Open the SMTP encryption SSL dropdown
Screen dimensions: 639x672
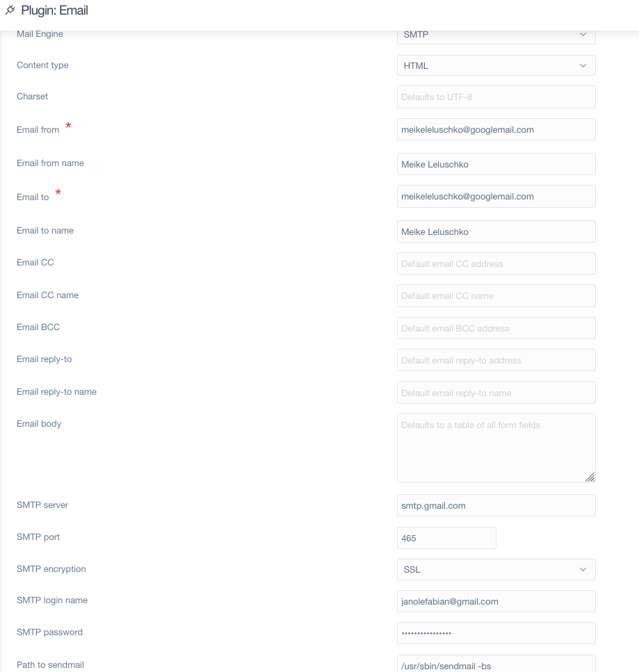tap(496, 570)
